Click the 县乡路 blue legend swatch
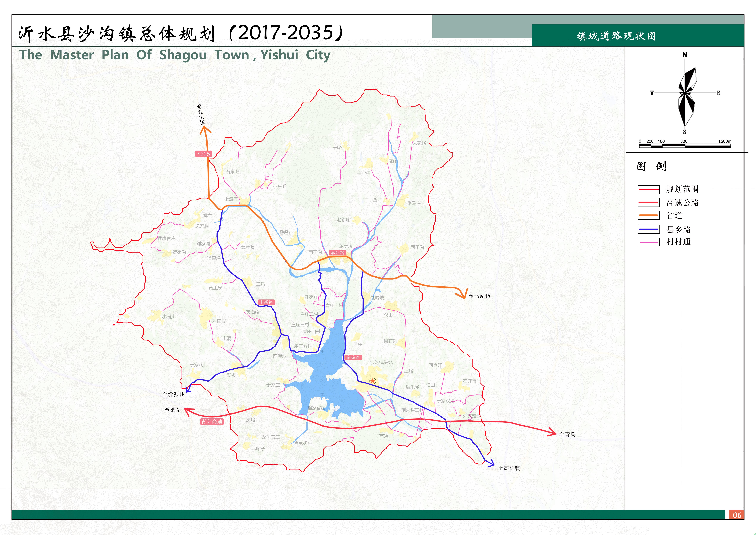 click(x=648, y=229)
